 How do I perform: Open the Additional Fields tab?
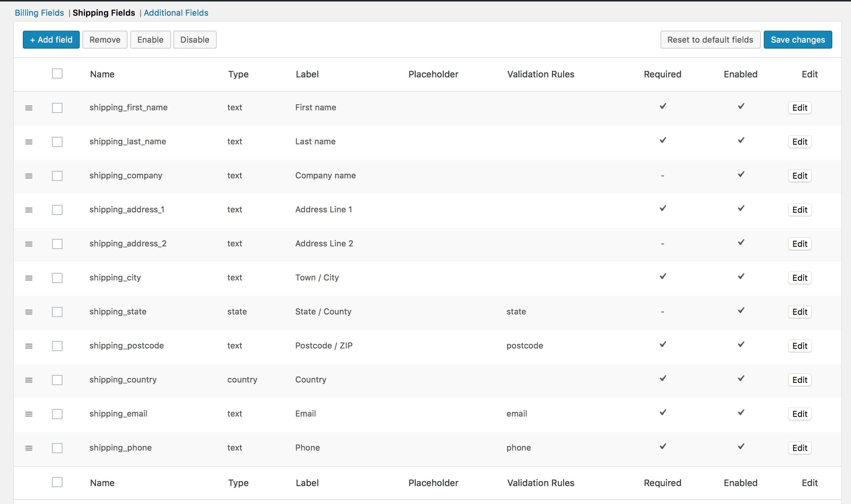(x=176, y=13)
